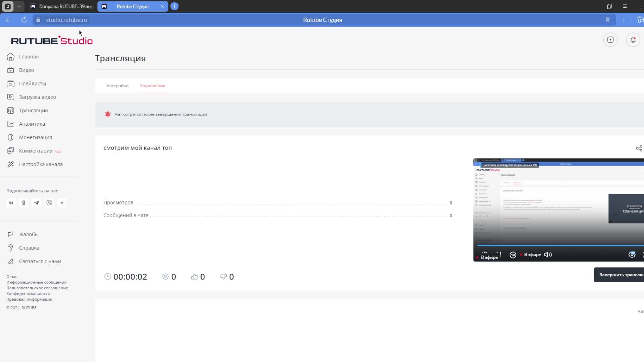Viewport: 644px width, 362px height.
Task: Click the Odnoklassniki social icon
Action: pos(24,203)
